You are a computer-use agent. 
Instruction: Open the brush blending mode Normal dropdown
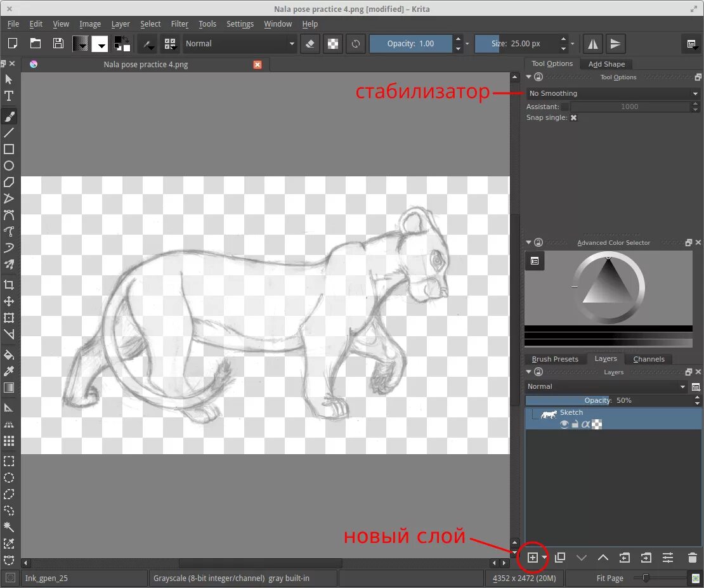(240, 44)
